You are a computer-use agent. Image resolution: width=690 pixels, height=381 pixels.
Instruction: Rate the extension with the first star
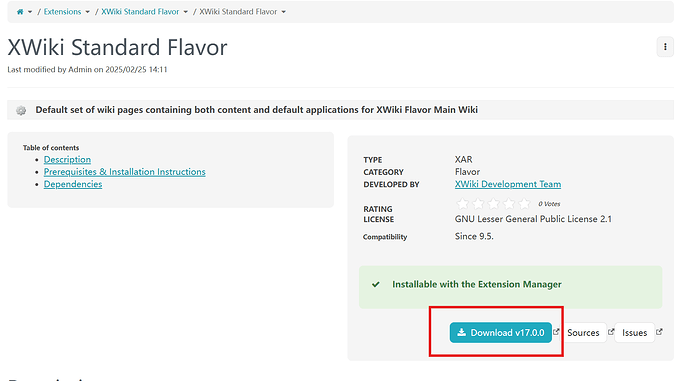[462, 204]
